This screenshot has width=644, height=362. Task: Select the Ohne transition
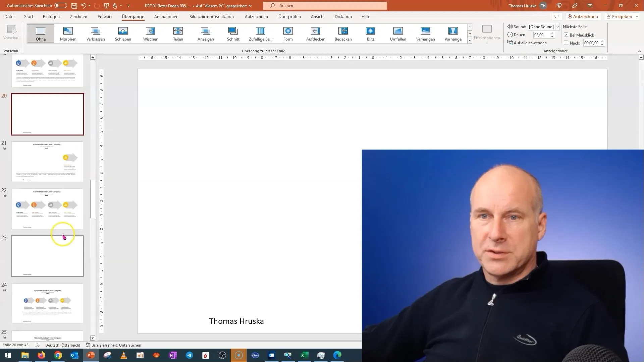tap(41, 34)
